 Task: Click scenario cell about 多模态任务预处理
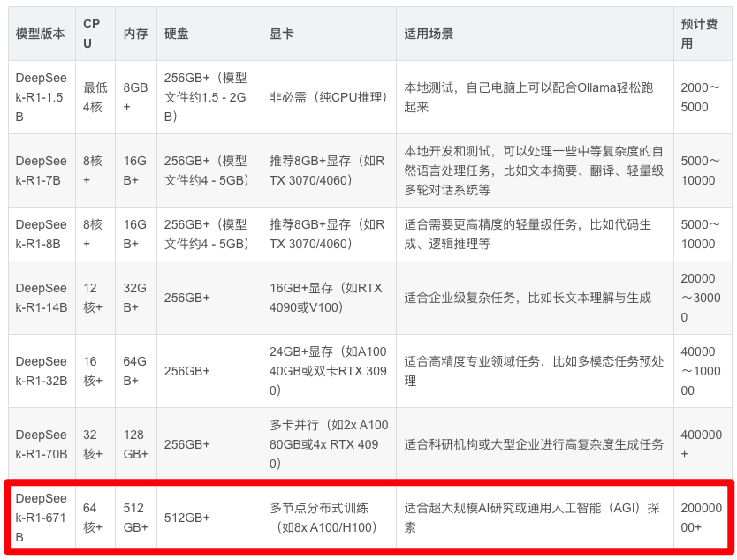tap(535, 371)
